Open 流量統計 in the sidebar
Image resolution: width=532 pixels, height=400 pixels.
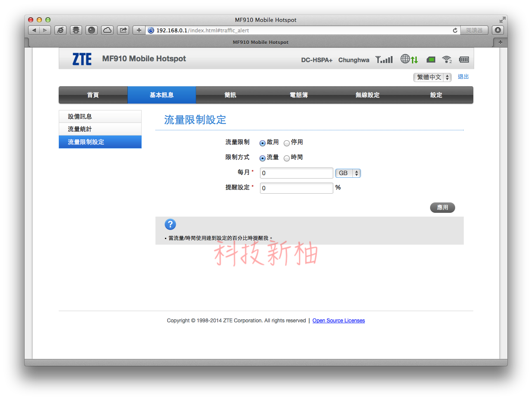(100, 129)
